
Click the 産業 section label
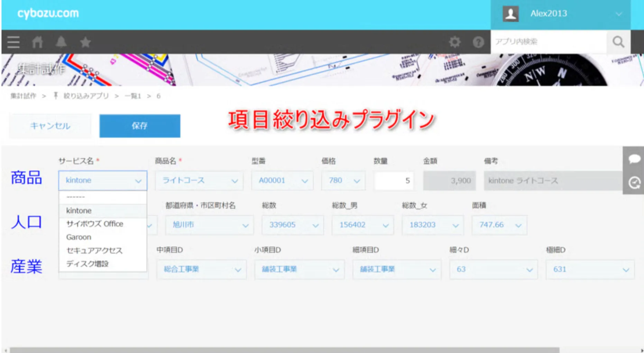(26, 266)
